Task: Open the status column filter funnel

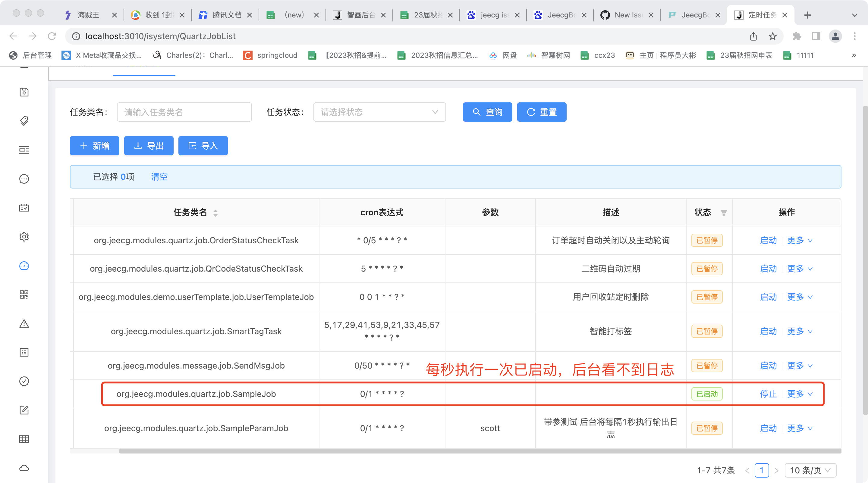Action: 723,213
